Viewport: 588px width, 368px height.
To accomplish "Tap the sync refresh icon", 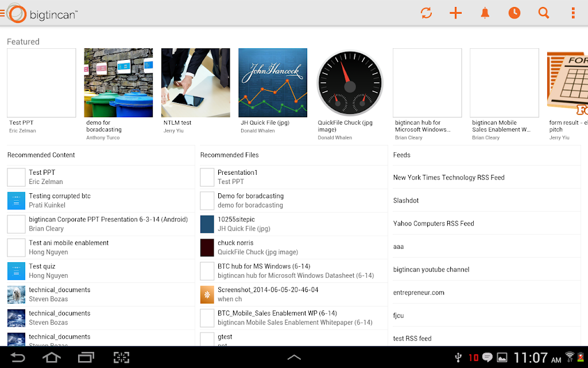I will (427, 13).
